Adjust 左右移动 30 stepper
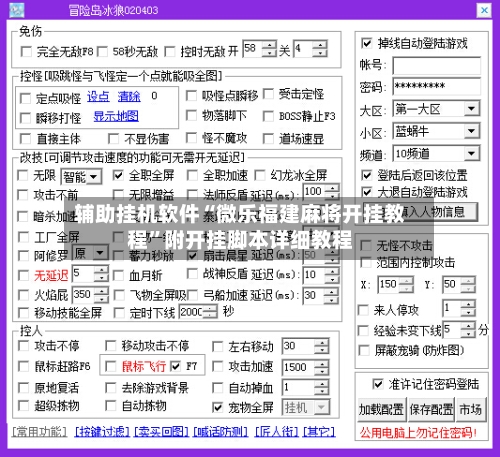The height and width of the screenshot is (457, 500). (322, 346)
